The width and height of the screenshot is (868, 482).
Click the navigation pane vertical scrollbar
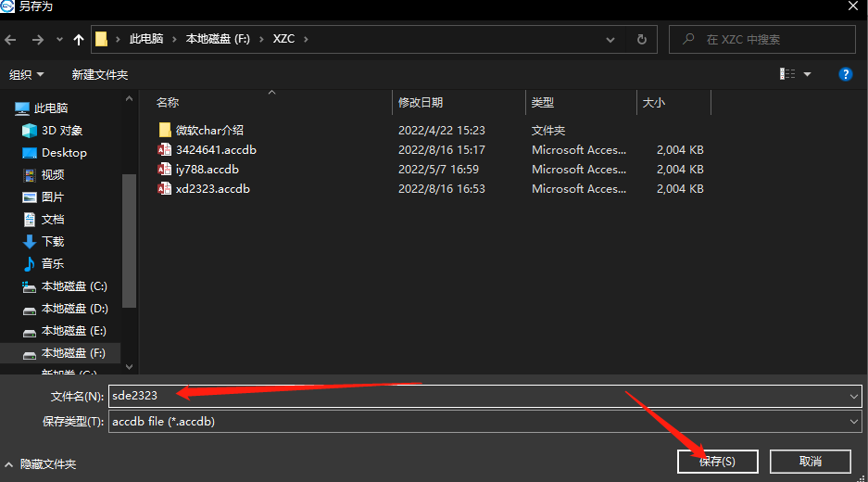point(129,241)
